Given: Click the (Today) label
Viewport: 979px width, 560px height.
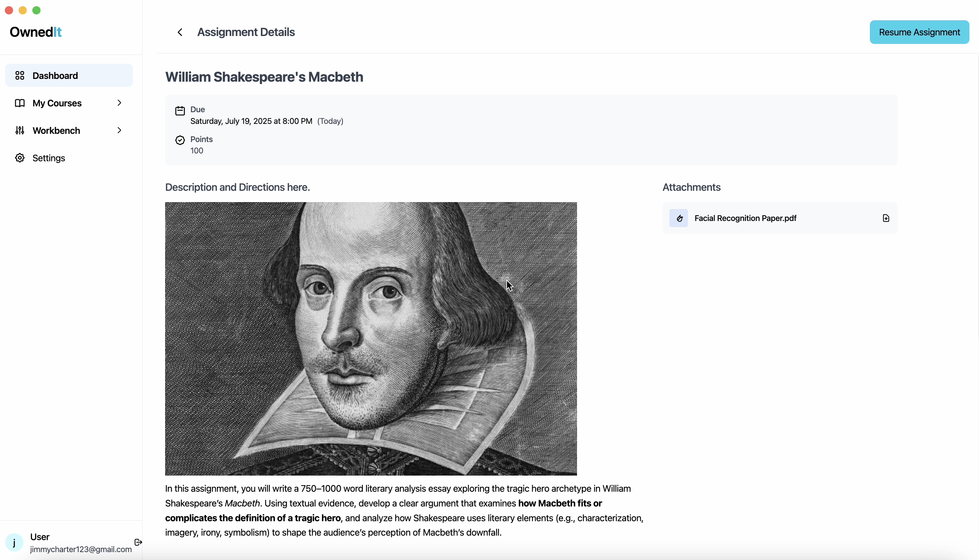Looking at the screenshot, I should click(330, 121).
